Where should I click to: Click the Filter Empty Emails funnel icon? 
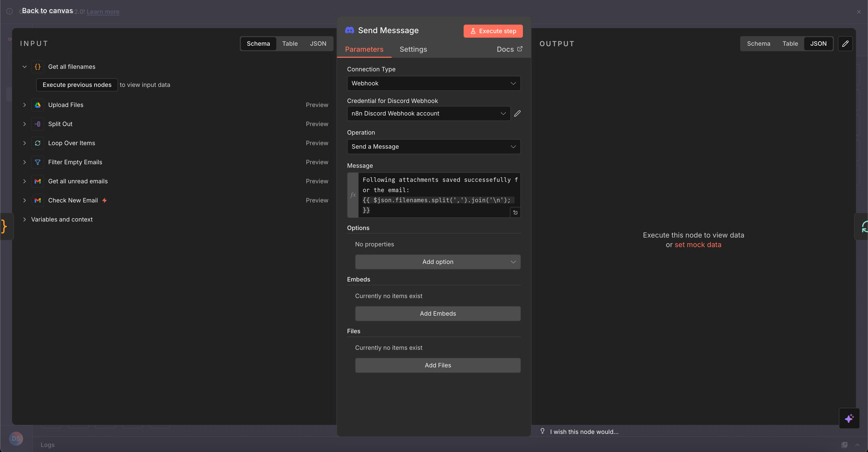click(38, 162)
